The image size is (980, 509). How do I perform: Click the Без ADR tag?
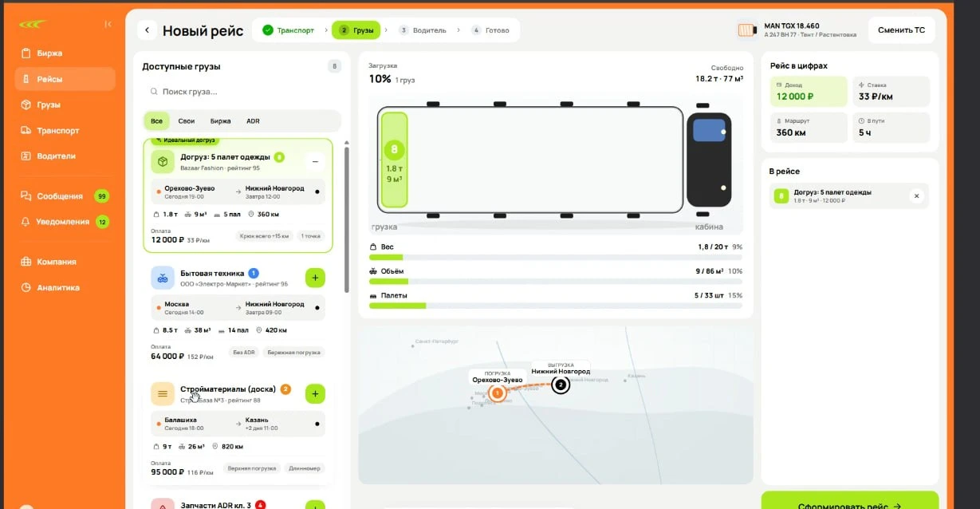click(244, 352)
